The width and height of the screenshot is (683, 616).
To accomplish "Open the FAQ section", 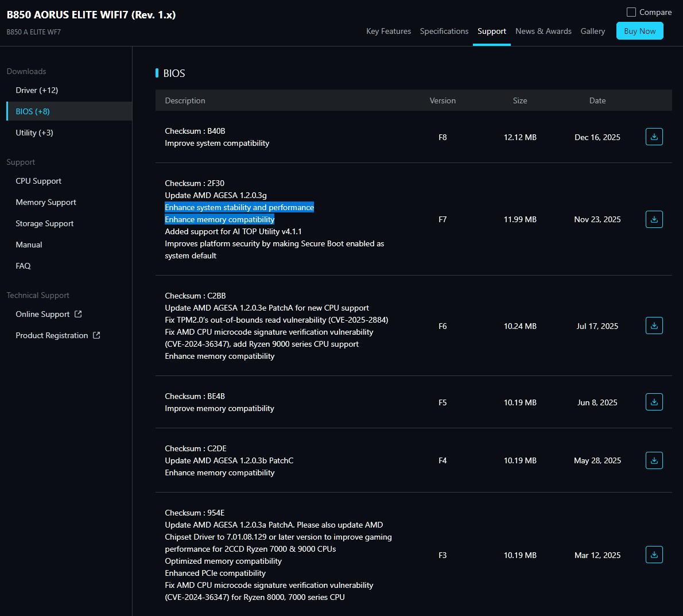I will click(23, 266).
